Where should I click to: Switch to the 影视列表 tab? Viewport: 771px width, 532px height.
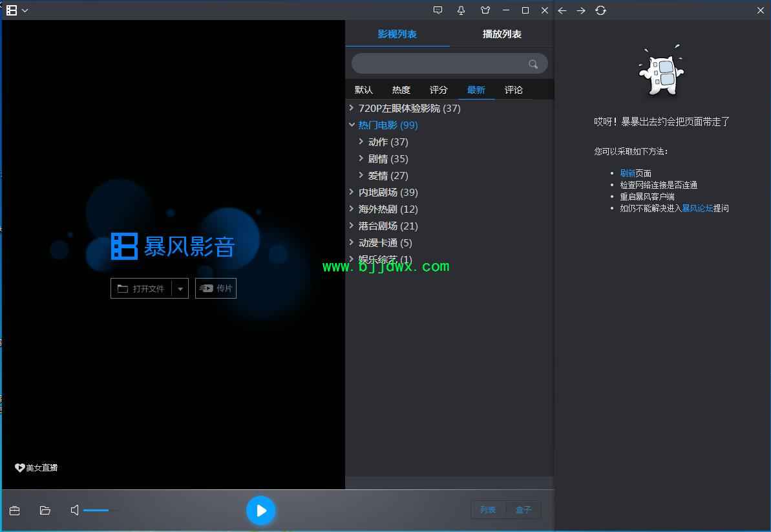click(x=397, y=34)
